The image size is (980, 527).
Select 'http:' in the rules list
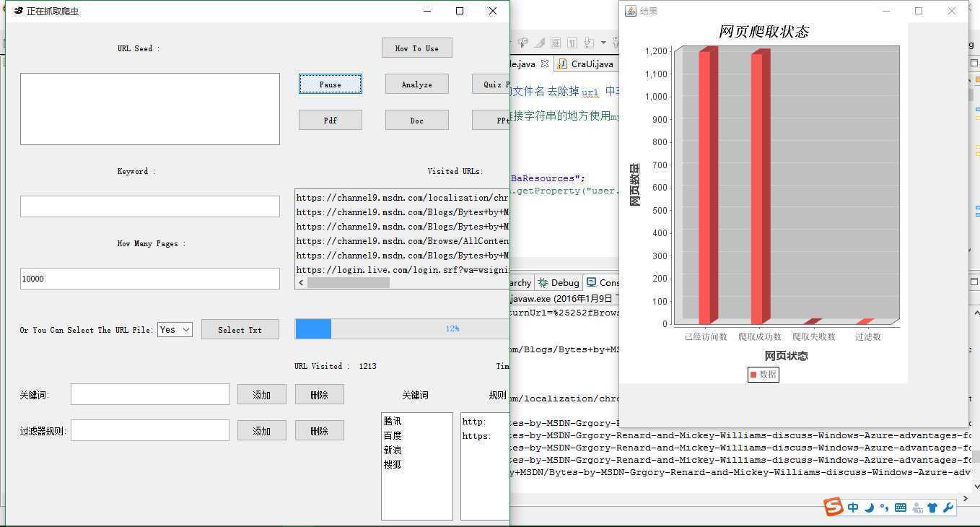coord(474,422)
